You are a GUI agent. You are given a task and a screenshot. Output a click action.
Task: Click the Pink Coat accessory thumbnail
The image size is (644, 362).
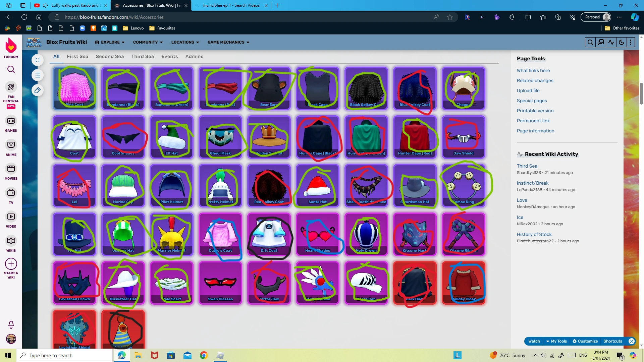coord(74,87)
